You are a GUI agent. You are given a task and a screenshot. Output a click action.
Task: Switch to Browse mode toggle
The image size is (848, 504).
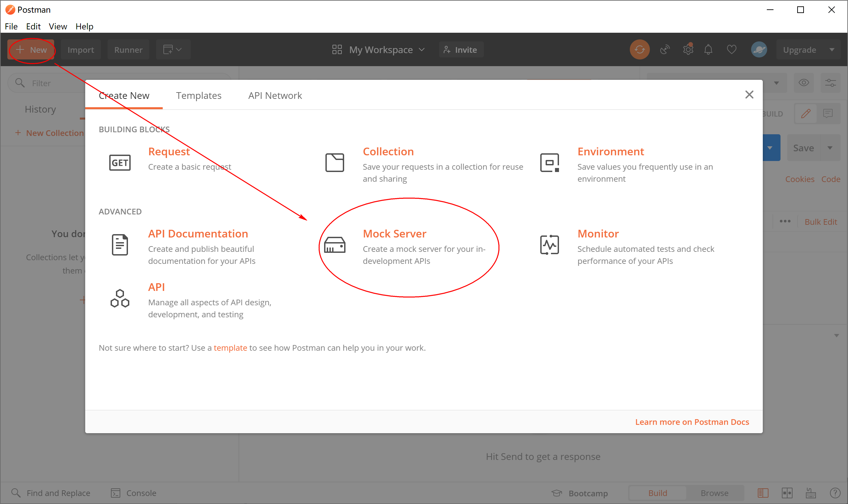(714, 493)
